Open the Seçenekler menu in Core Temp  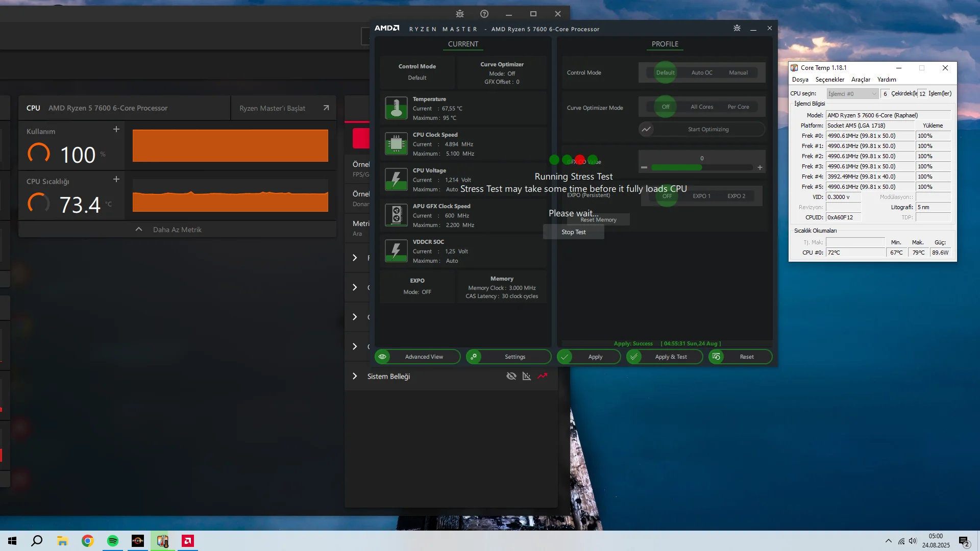829,80
